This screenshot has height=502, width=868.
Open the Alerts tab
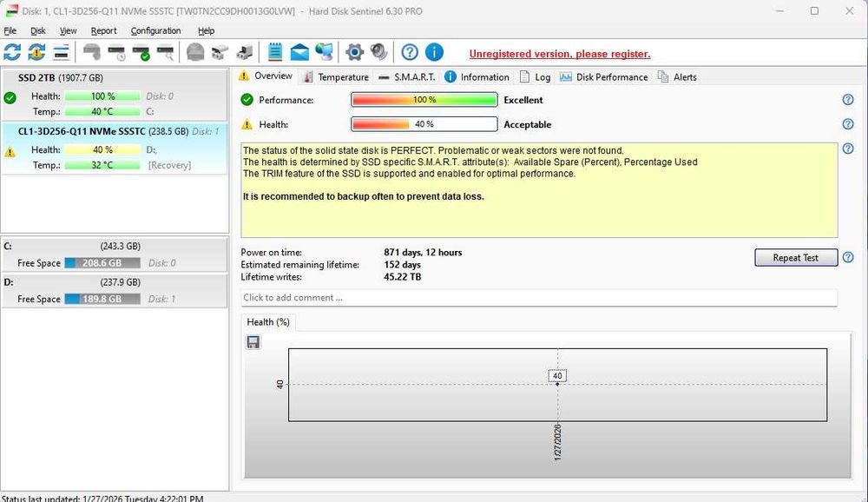coord(677,77)
